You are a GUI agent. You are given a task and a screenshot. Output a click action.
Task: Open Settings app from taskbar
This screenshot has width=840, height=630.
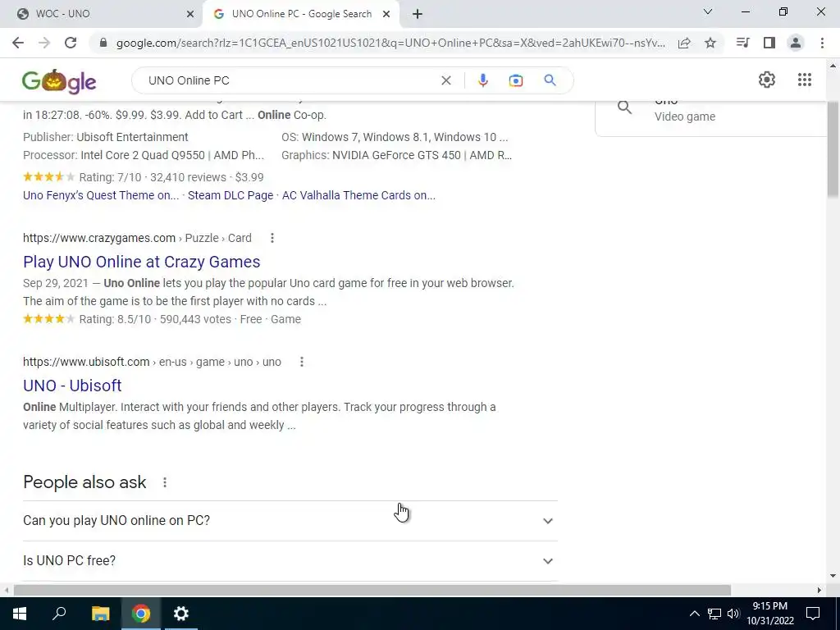(x=181, y=614)
